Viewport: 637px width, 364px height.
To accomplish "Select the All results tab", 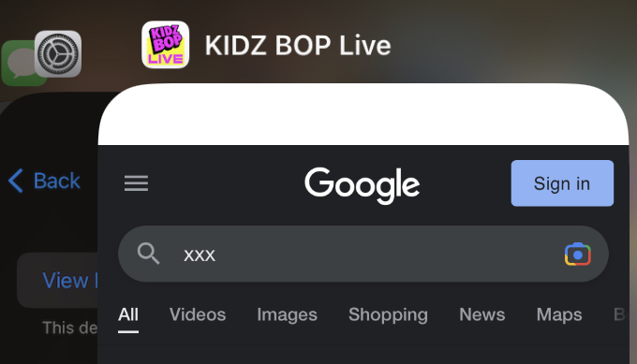I will click(128, 315).
